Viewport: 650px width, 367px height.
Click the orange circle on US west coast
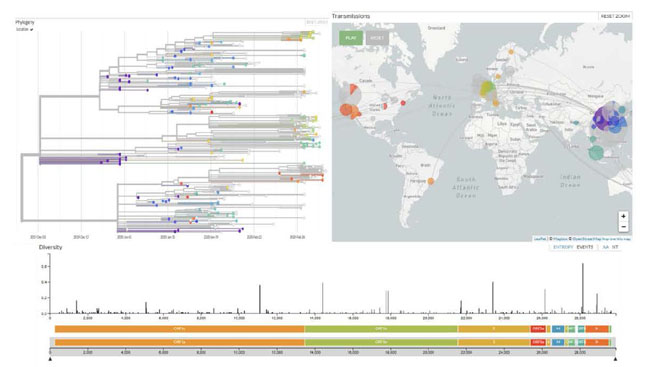tap(347, 110)
